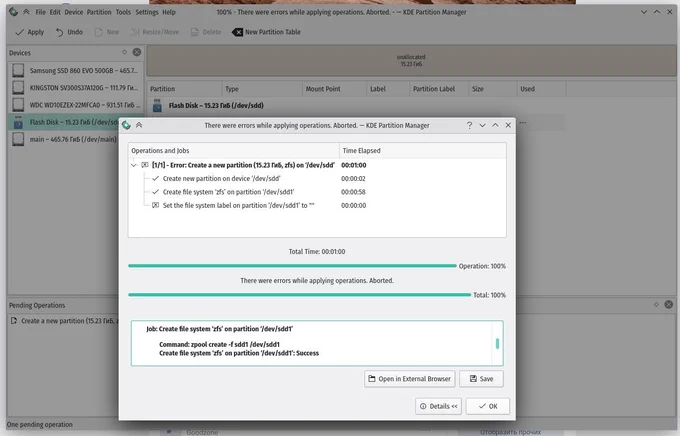
Task: Open the Edit menu
Action: 55,12
